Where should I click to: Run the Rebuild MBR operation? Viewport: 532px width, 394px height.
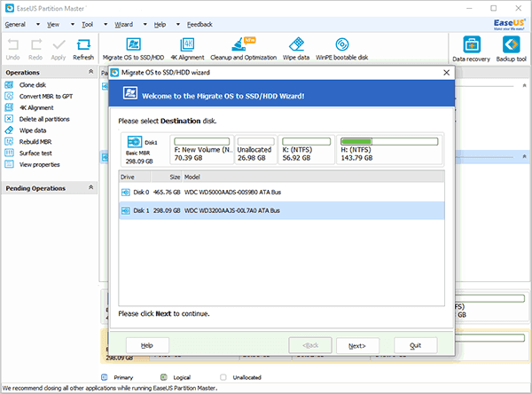point(35,142)
